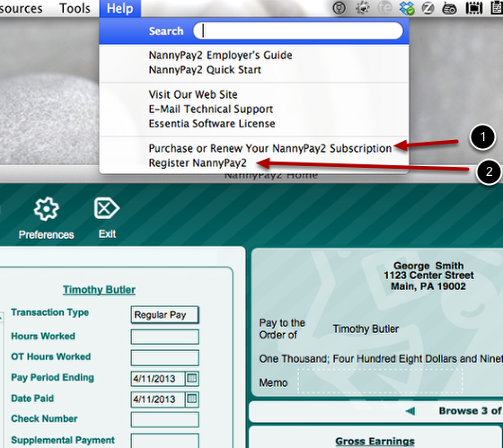Click the Exit icon
Viewport: 503px width, 448px height.
[x=107, y=208]
